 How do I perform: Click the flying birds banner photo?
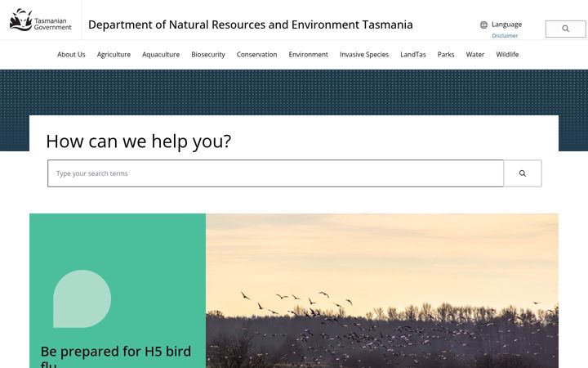382,290
